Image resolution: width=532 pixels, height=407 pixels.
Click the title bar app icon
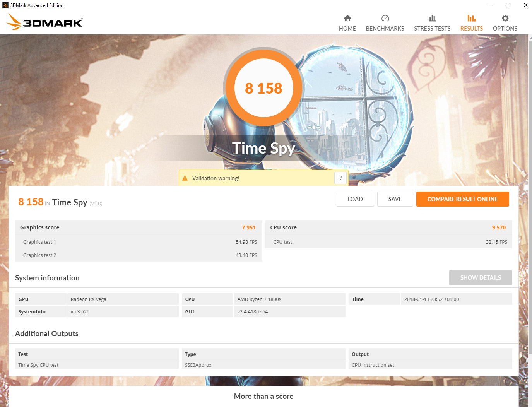tap(5, 5)
